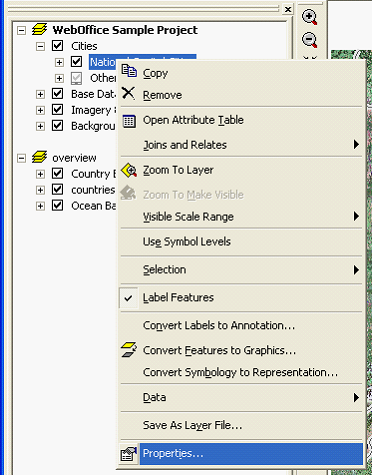
Task: Click the attribute table grid icon
Action: click(129, 121)
